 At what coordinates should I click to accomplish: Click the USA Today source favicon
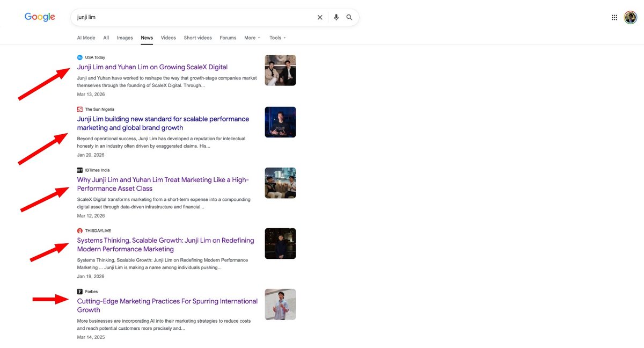point(80,57)
